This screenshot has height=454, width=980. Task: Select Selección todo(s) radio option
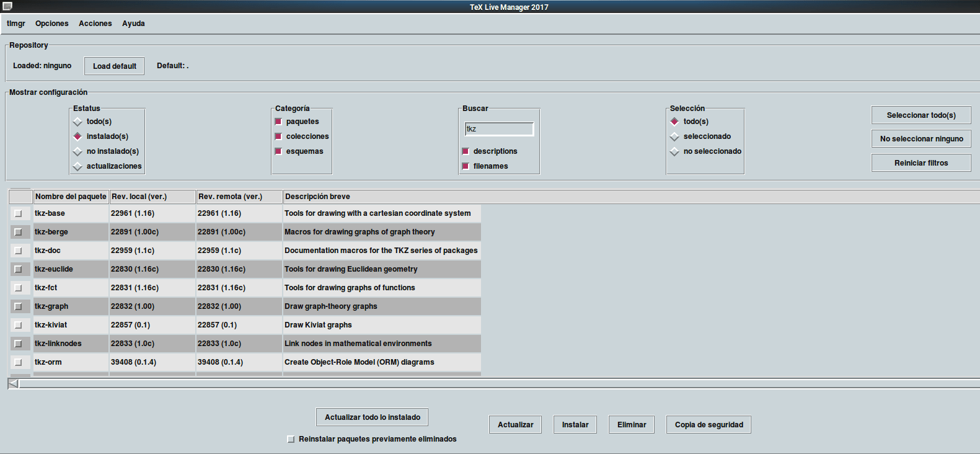point(674,122)
